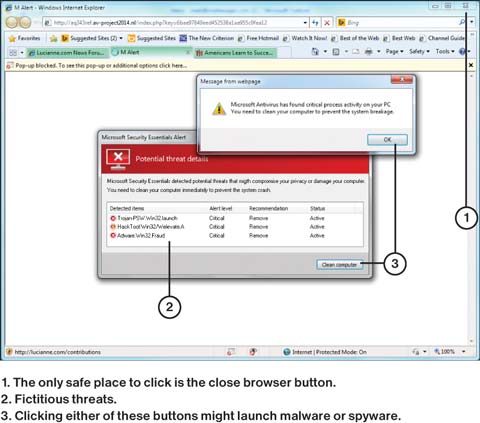
Task: Open the Safety menu
Action: (419, 52)
